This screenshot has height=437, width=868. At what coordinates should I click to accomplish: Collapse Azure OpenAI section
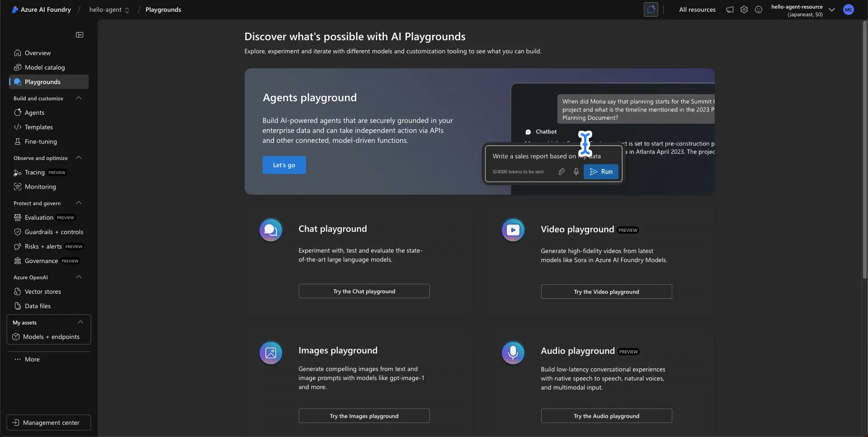[79, 277]
